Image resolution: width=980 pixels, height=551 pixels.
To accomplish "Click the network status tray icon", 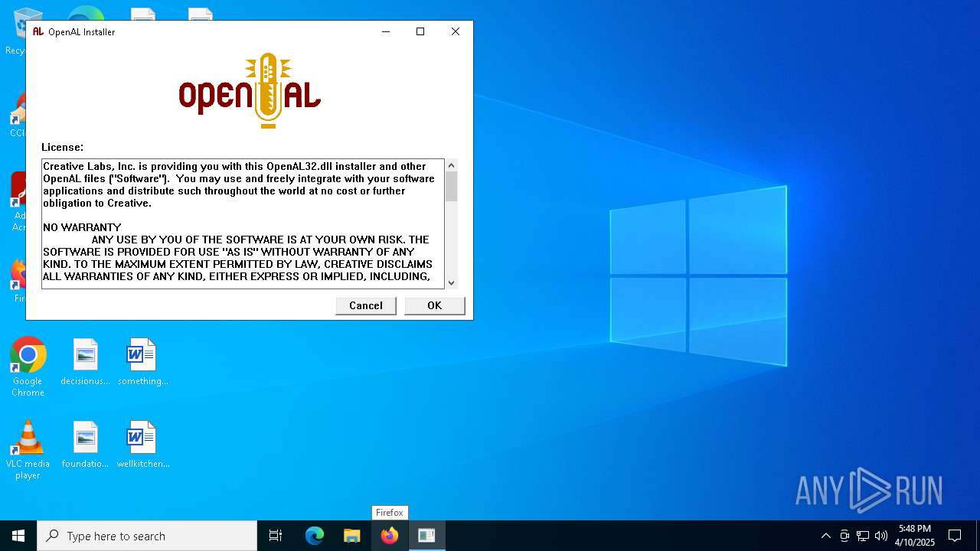I will pyautogui.click(x=863, y=536).
